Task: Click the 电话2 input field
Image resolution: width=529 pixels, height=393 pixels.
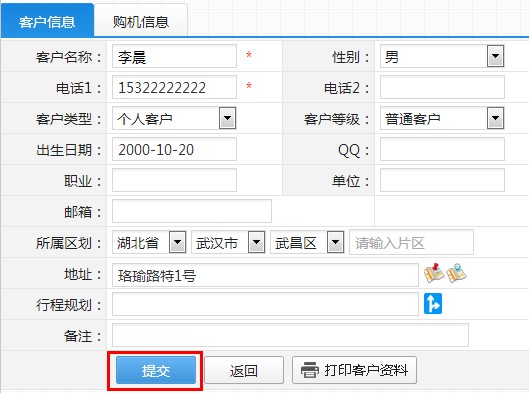Action: click(x=442, y=87)
